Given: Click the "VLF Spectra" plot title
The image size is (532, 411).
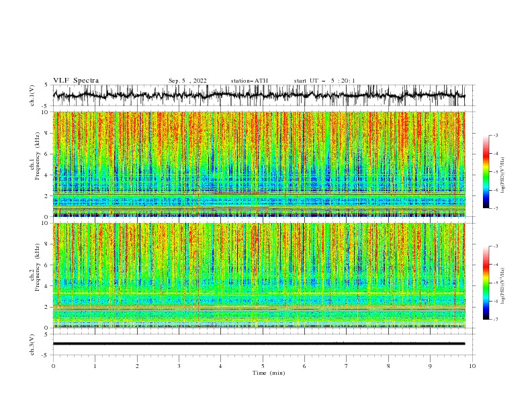Looking at the screenshot, I should (76, 81).
